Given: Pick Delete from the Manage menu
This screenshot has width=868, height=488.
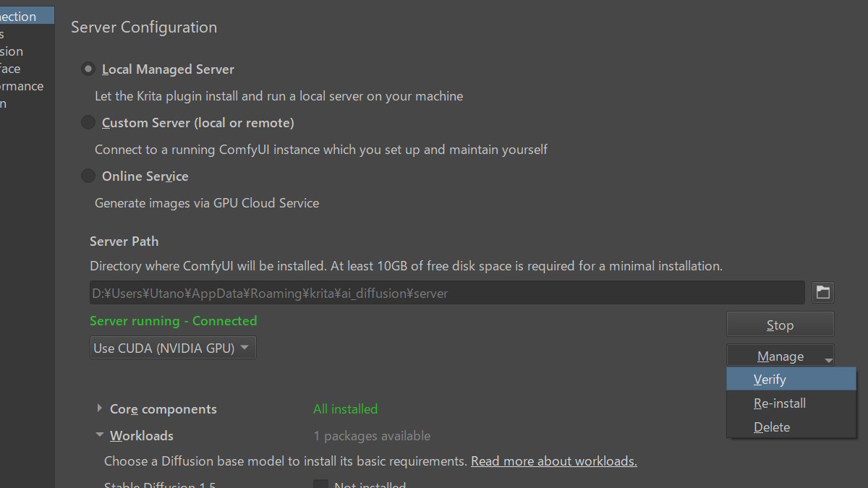Looking at the screenshot, I should click(771, 427).
